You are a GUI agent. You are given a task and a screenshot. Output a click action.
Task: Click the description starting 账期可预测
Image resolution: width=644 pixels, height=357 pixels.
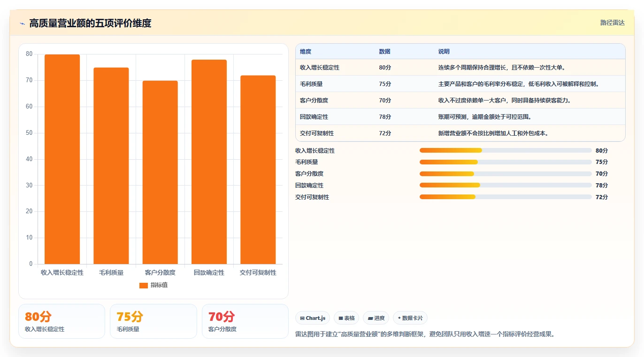(485, 117)
